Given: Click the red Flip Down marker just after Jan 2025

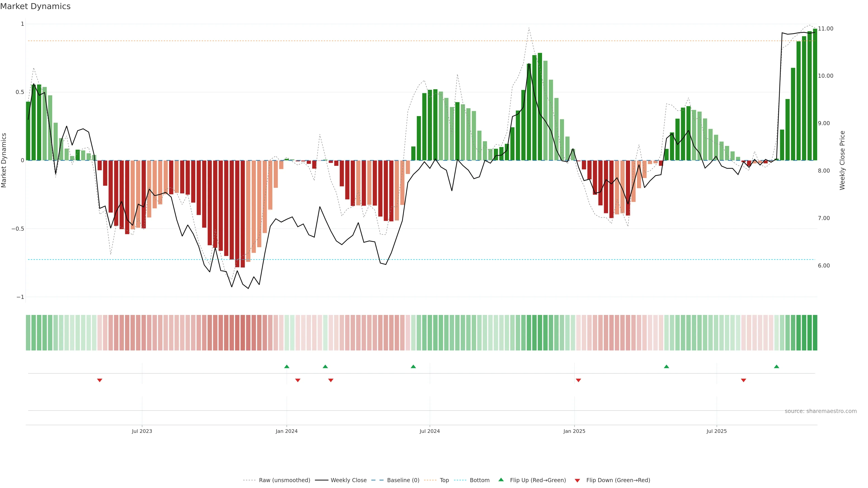Looking at the screenshot, I should click(x=578, y=380).
